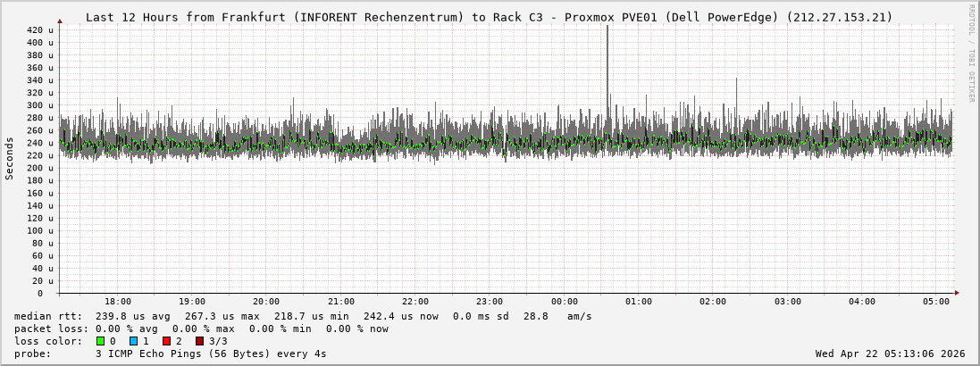Select the 00:00 time axis label

click(564, 302)
